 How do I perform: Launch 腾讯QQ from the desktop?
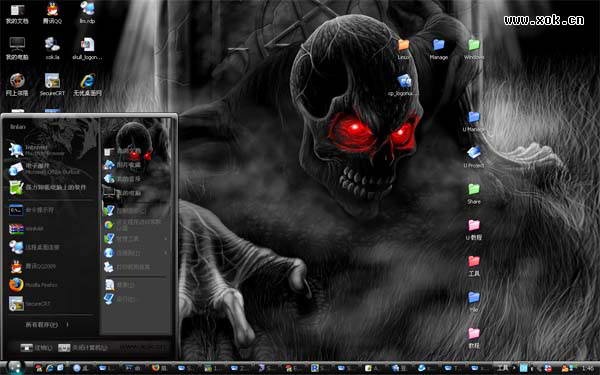point(52,13)
